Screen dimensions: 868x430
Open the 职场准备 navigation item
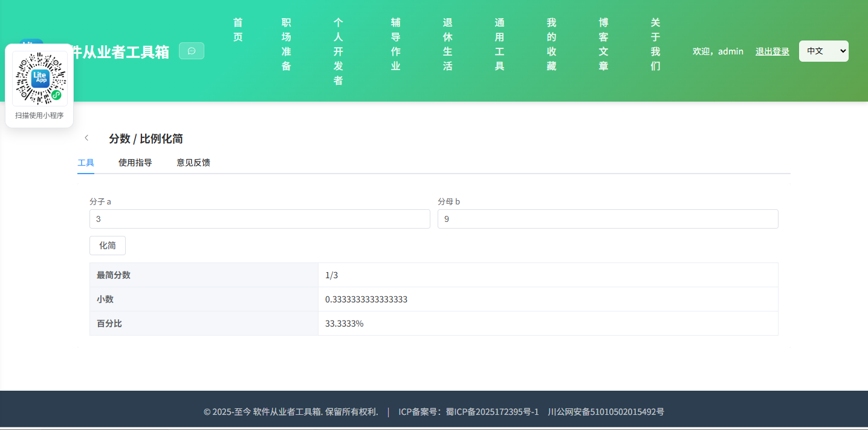coord(287,44)
